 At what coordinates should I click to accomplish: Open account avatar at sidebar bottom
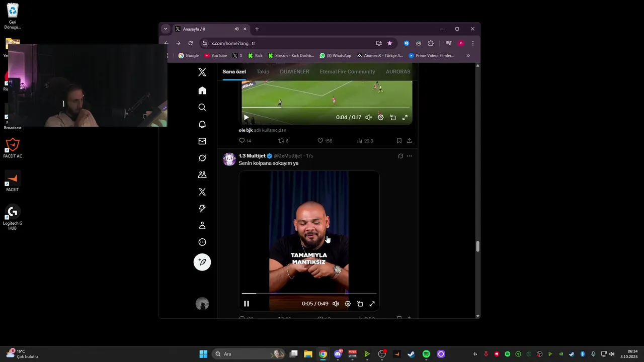(x=202, y=304)
